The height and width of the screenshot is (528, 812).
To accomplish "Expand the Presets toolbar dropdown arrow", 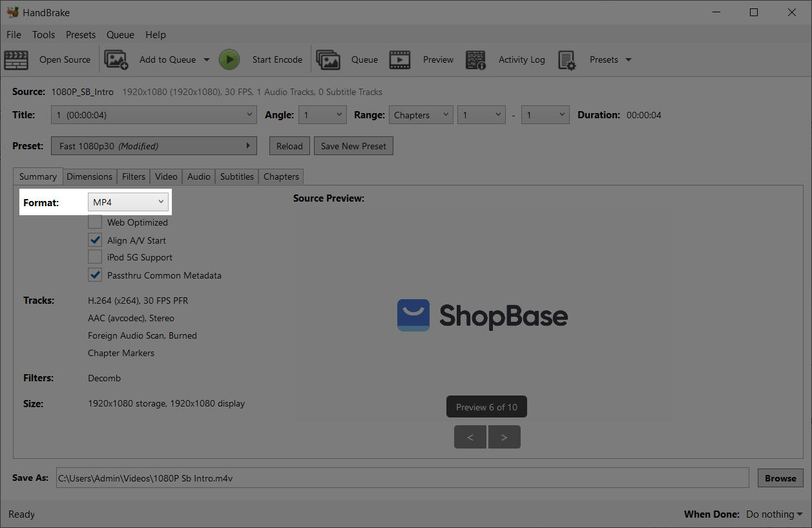I will (x=629, y=59).
